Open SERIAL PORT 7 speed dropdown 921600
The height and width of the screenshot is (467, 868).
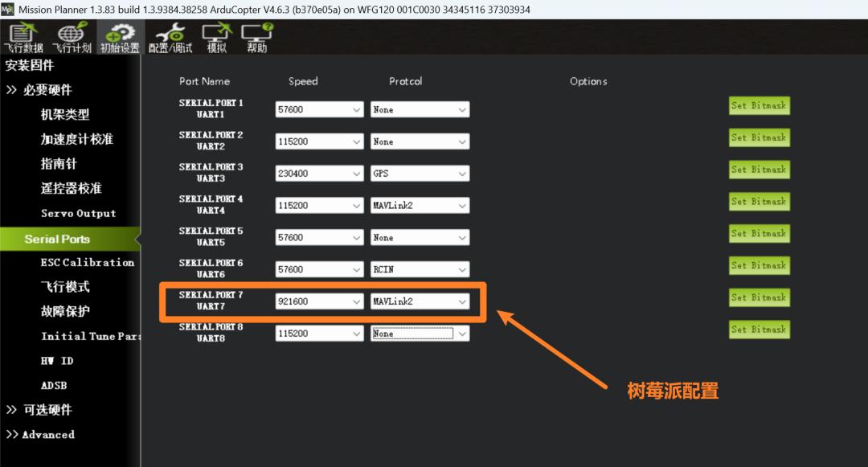pyautogui.click(x=319, y=301)
